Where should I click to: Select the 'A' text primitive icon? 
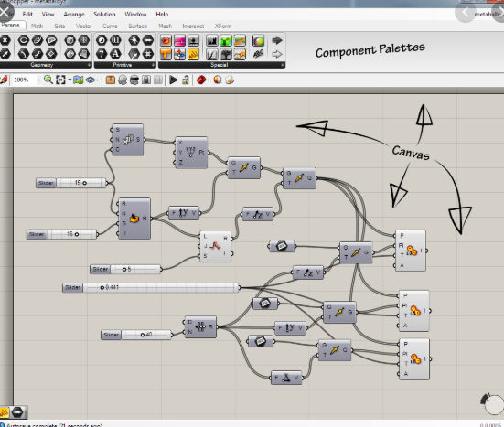click(115, 54)
